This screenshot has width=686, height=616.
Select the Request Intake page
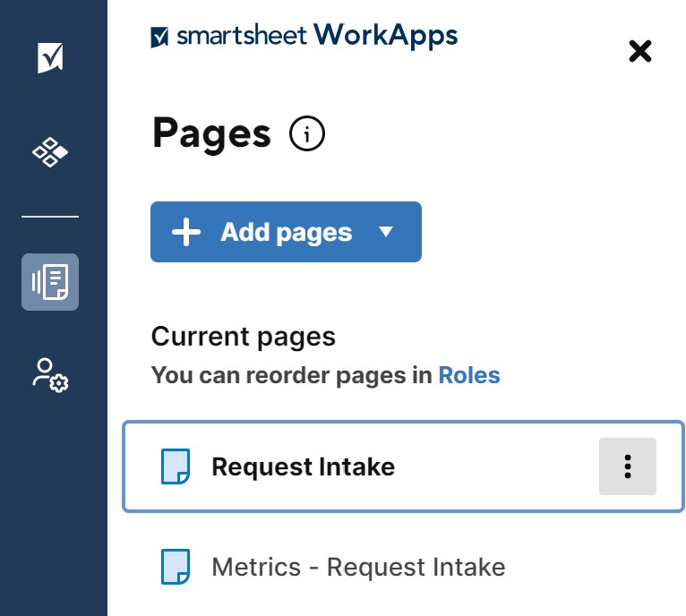403,466
